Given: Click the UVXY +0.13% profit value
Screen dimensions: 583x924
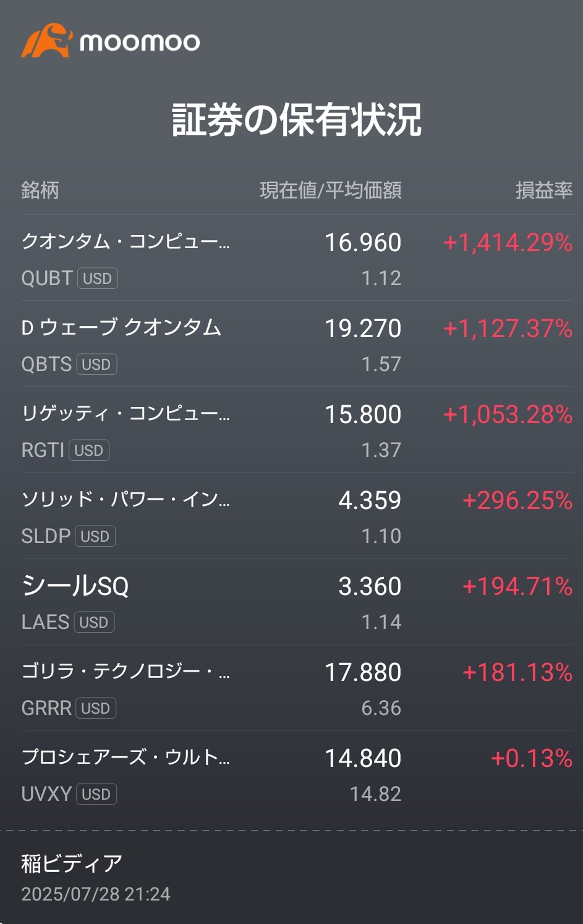Looking at the screenshot, I should pyautogui.click(x=532, y=758).
